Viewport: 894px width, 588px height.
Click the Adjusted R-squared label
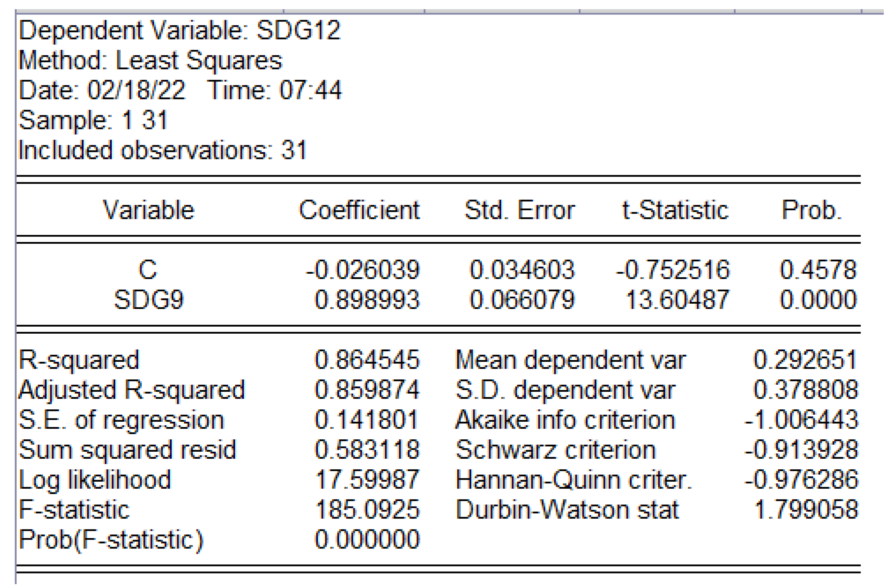[131, 390]
